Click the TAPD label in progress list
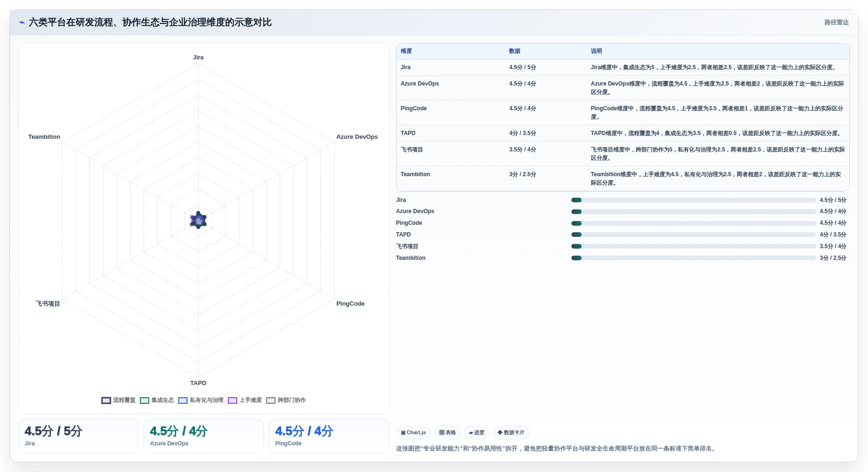The image size is (868, 472). click(403, 235)
